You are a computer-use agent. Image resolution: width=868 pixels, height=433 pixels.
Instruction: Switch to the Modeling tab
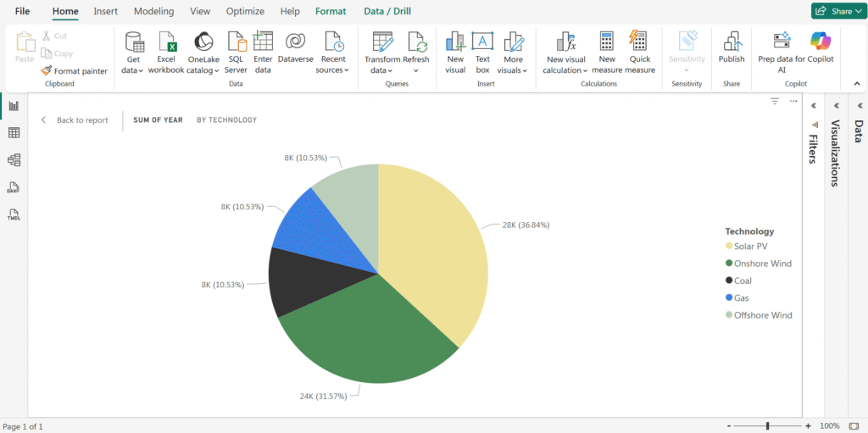tap(153, 12)
